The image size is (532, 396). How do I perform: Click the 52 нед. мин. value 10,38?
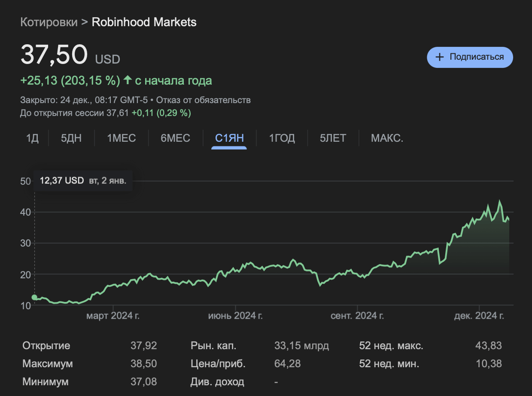click(x=488, y=364)
